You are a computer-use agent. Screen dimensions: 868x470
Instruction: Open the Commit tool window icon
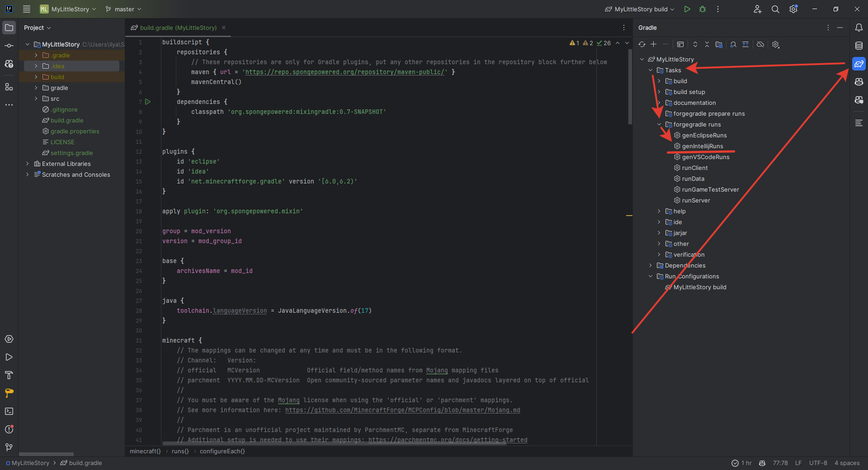tap(9, 46)
